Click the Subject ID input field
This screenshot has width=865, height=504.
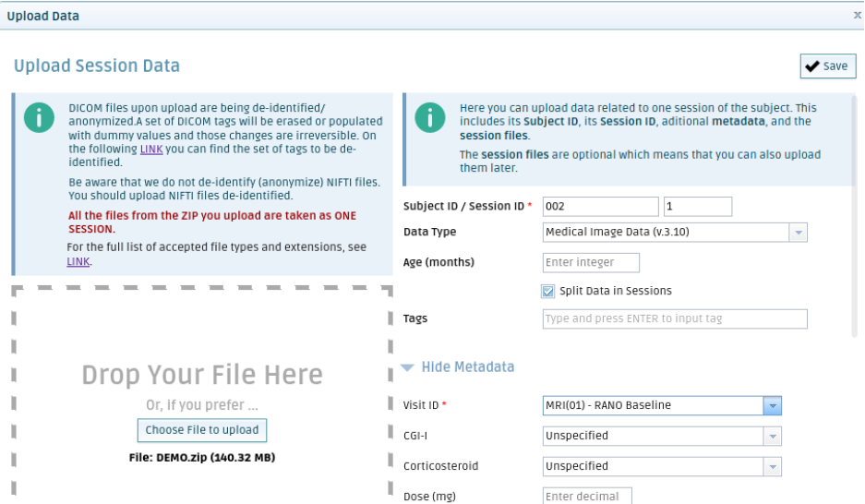pos(600,206)
